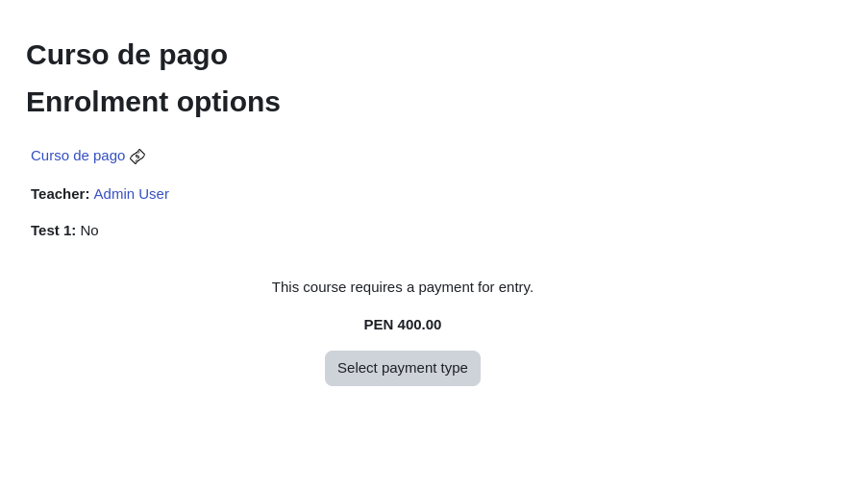Click the Enrolment options heading

click(153, 102)
